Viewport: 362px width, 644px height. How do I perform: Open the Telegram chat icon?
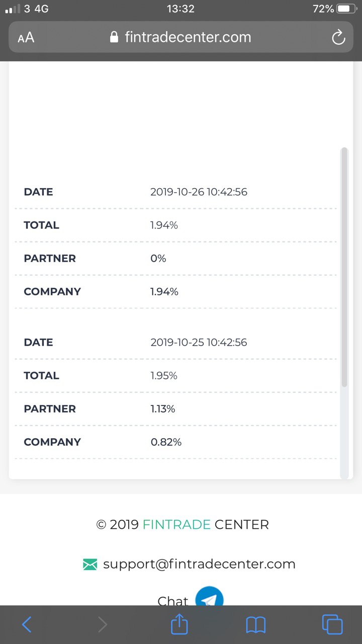tap(209, 598)
